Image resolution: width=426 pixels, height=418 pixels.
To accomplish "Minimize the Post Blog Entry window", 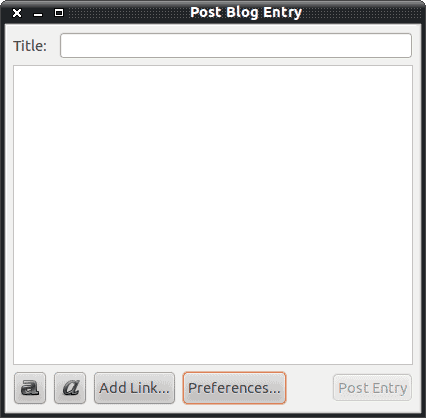I will [x=38, y=14].
